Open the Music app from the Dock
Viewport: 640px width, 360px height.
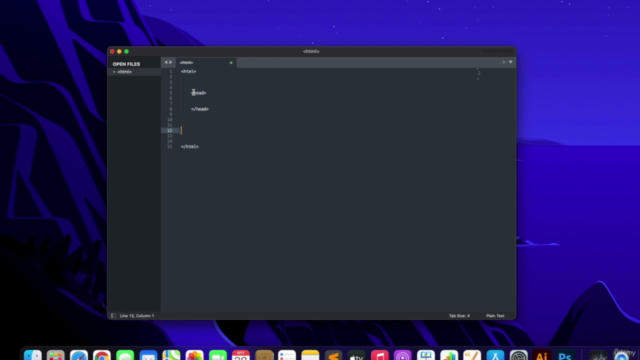point(380,356)
